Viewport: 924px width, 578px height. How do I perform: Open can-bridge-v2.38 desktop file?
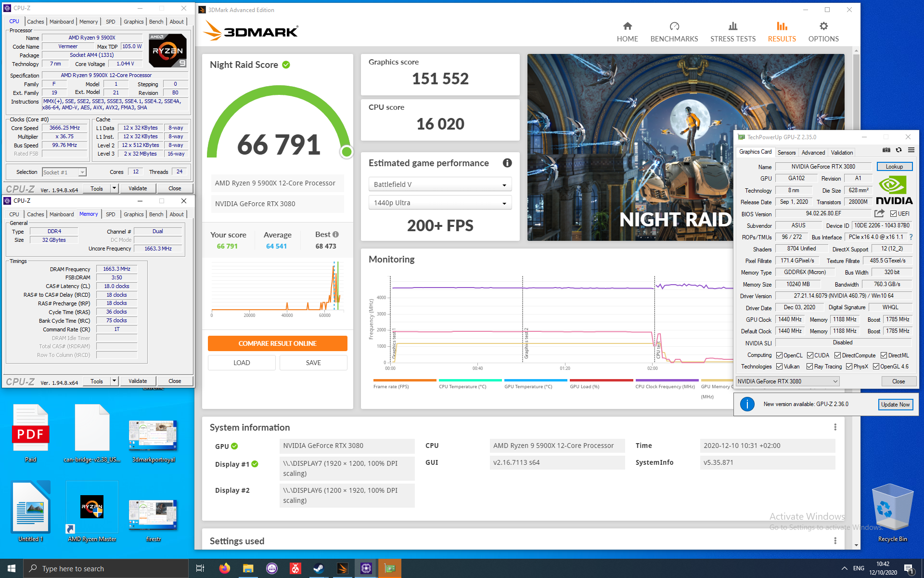point(92,433)
